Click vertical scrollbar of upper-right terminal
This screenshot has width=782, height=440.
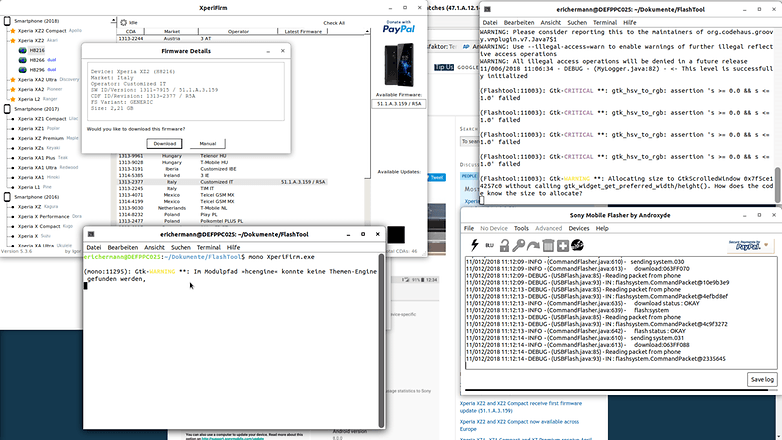pos(777,185)
